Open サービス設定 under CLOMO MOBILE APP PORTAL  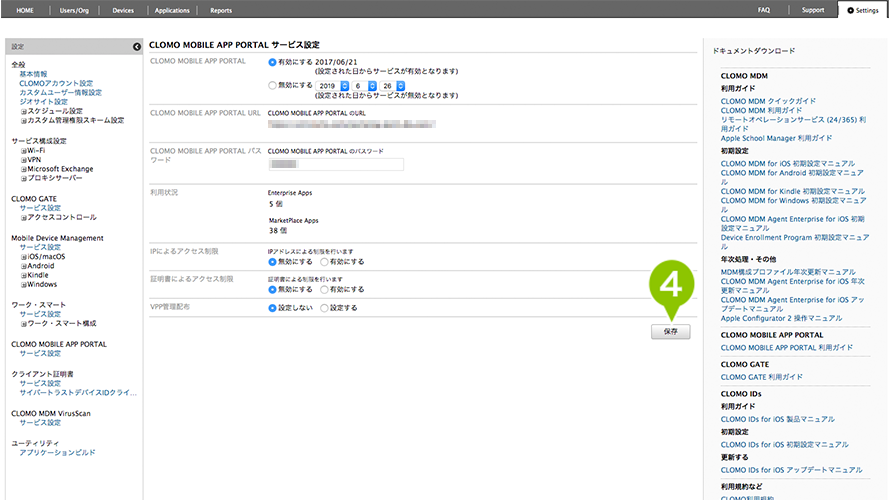tap(40, 353)
